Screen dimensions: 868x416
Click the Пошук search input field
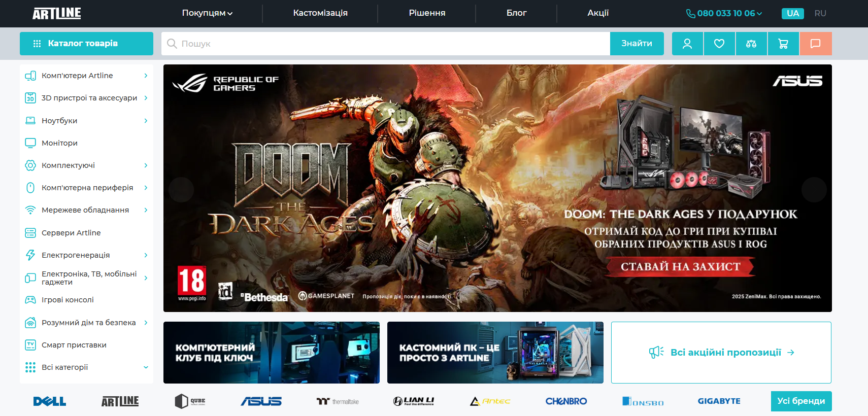coord(386,44)
